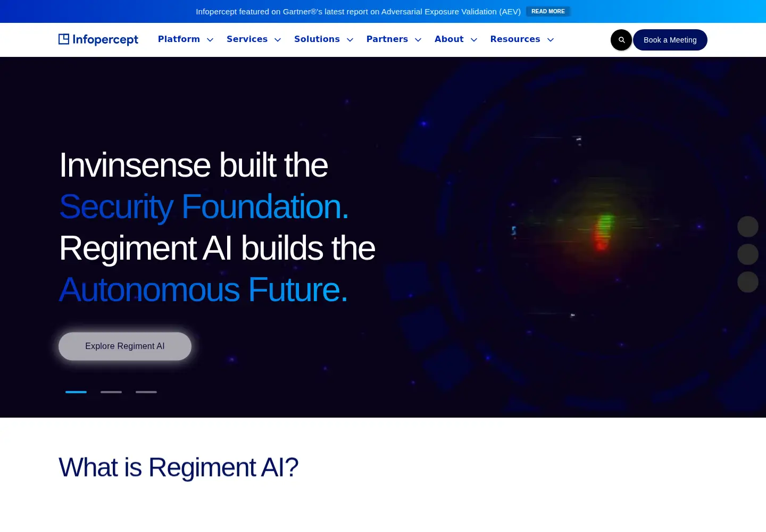Screen dimensions: 766x532
Task: Click the Gartner AEV announcement text
Action: (x=358, y=12)
